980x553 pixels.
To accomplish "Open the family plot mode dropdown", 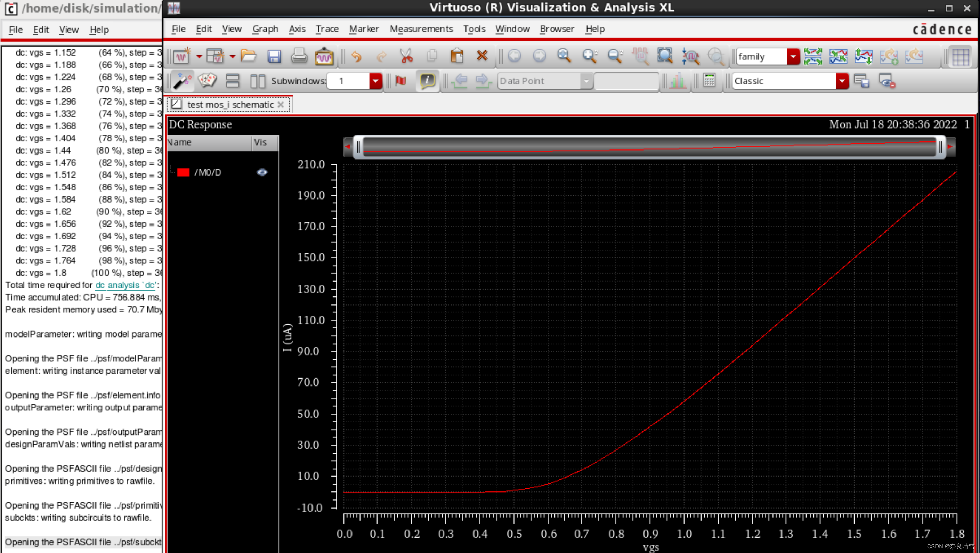I will pyautogui.click(x=793, y=57).
